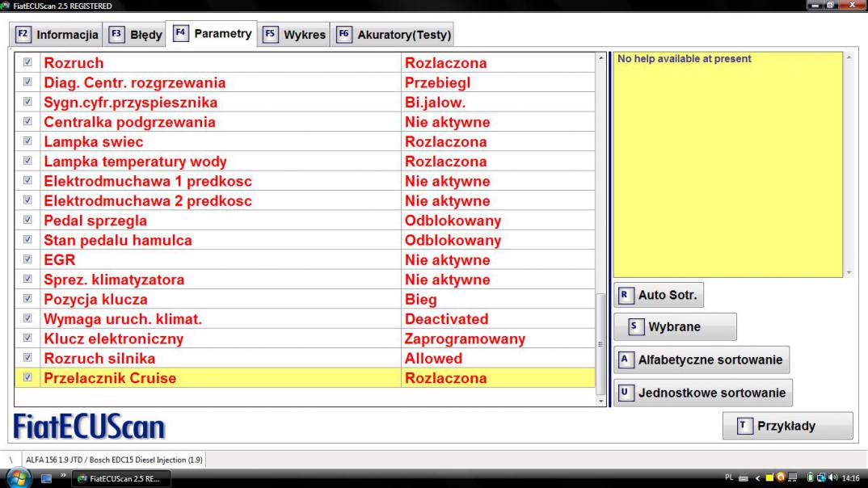This screenshot has height=488, width=868.
Task: Open the Akuratory(Testy) tab
Action: [392, 34]
